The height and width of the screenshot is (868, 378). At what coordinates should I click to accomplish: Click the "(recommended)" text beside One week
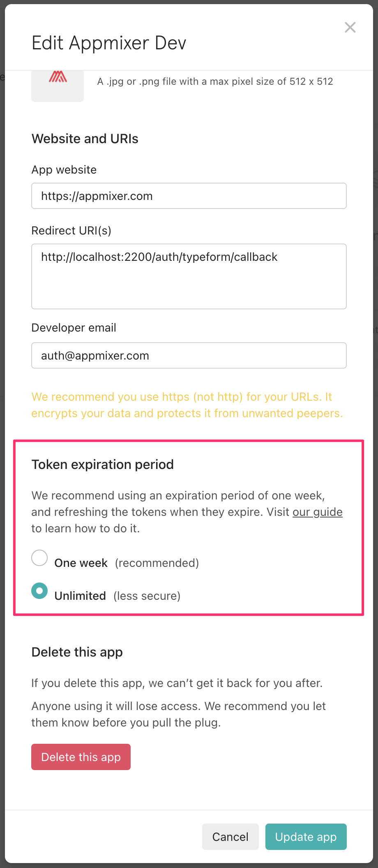coord(157,563)
